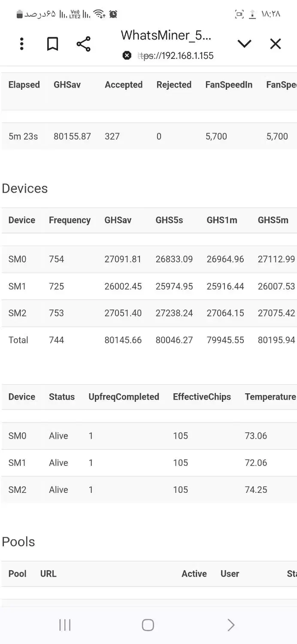Open the three-dot browser menu
The width and height of the screenshot is (297, 644).
[21, 44]
